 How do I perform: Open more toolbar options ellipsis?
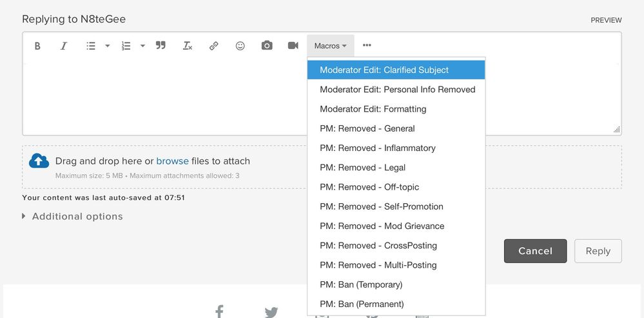pyautogui.click(x=367, y=46)
